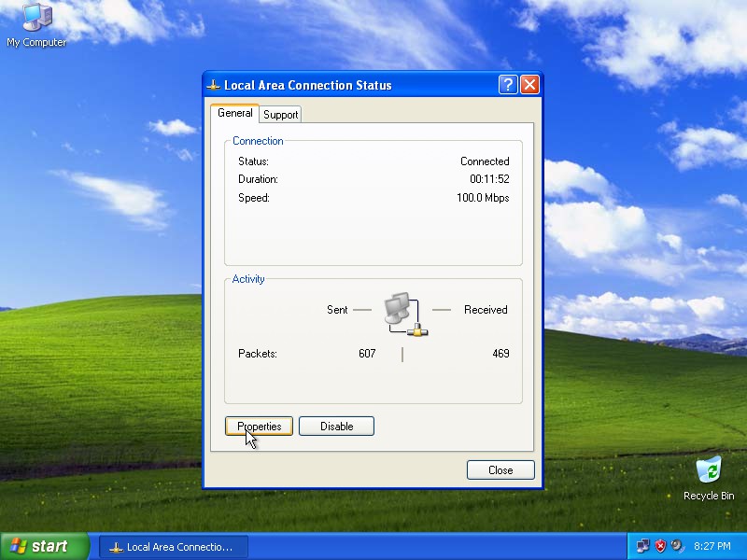Click the network activity computers icon
The width and height of the screenshot is (747, 560).
(x=406, y=314)
